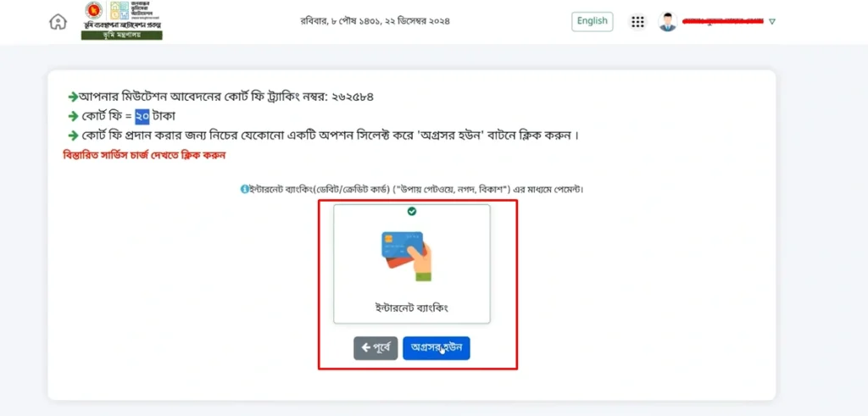Select the ইন্টারনেট ব্যাংকিং payment option label
Screen dimensions: 868x416
411,308
